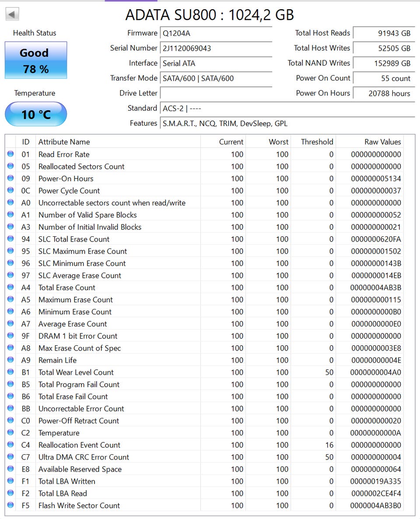Click the 10 °C temperature indicator
The width and height of the screenshot is (420, 519).
point(36,114)
